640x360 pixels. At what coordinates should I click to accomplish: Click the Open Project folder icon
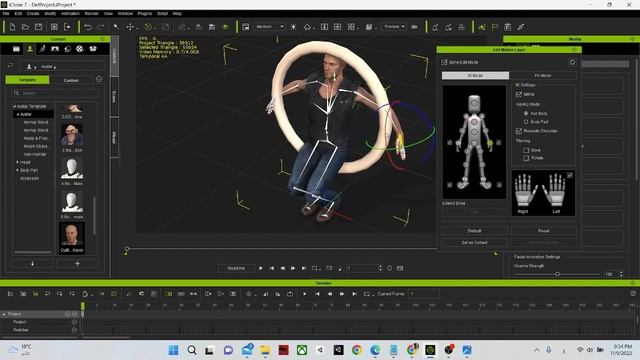(25, 27)
